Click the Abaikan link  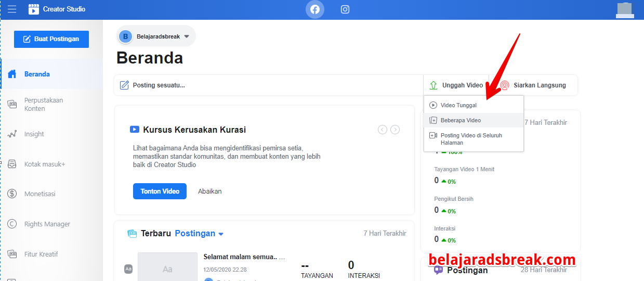coord(210,191)
